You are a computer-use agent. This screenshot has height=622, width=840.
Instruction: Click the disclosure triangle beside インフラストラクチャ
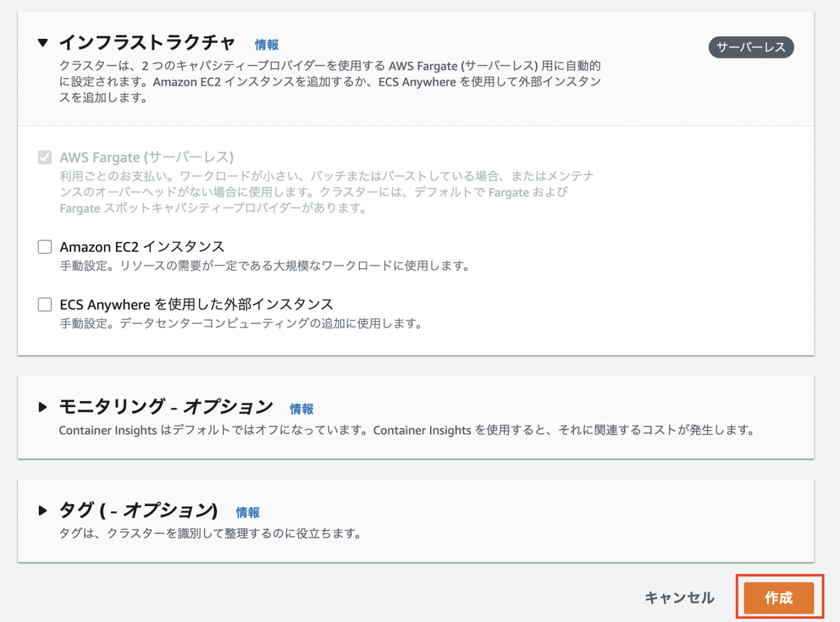(x=44, y=42)
